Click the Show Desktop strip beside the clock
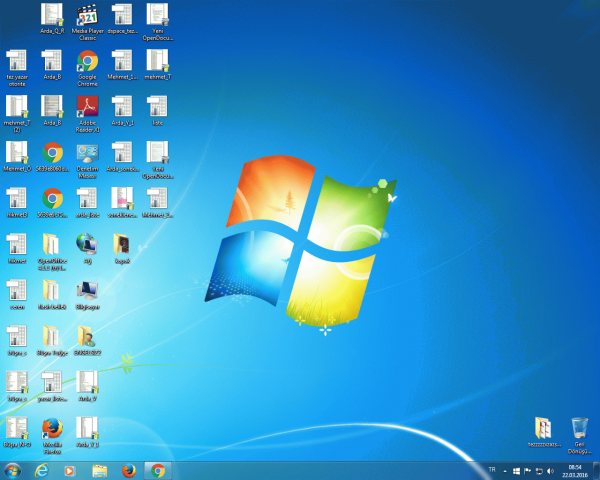 point(597,470)
